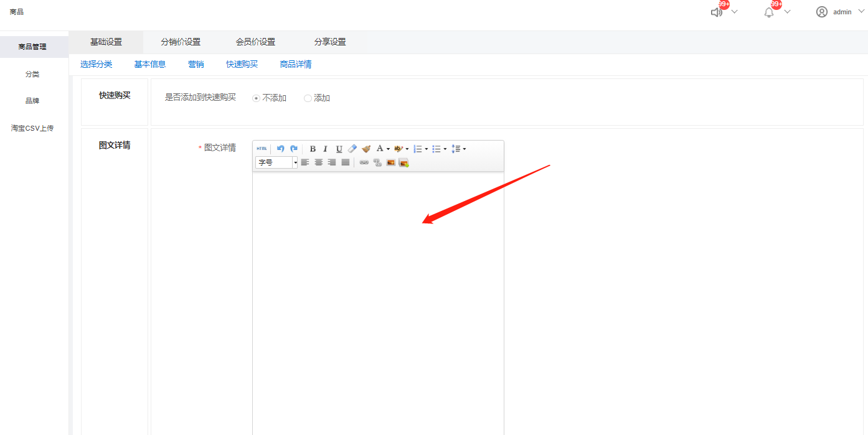Click the 快速购买 section heading
The width and height of the screenshot is (868, 435).
(x=115, y=95)
